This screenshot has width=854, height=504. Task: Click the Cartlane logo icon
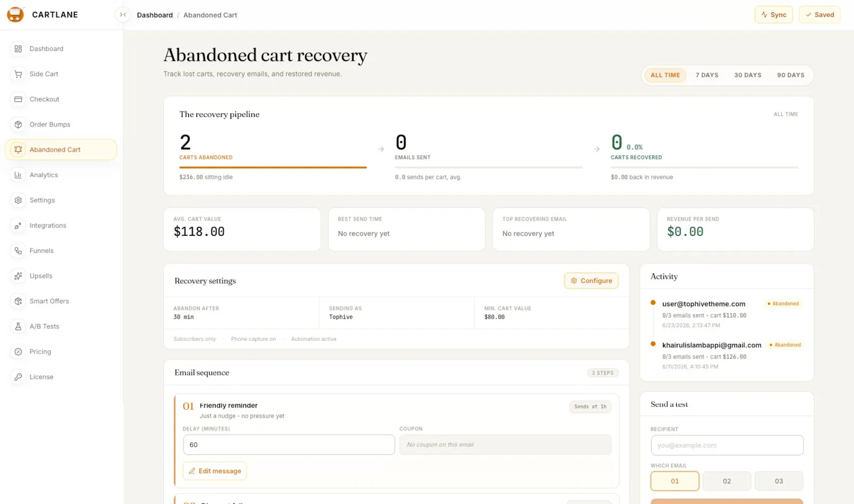click(15, 14)
